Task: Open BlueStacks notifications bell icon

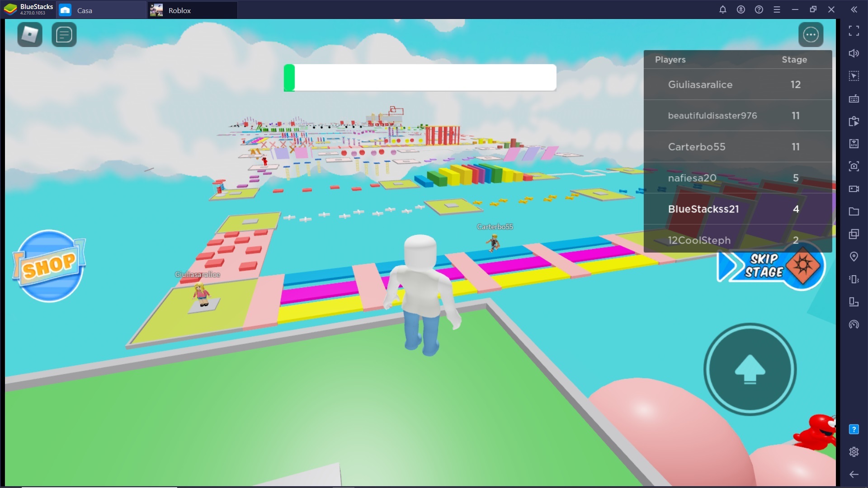Action: [x=723, y=9]
